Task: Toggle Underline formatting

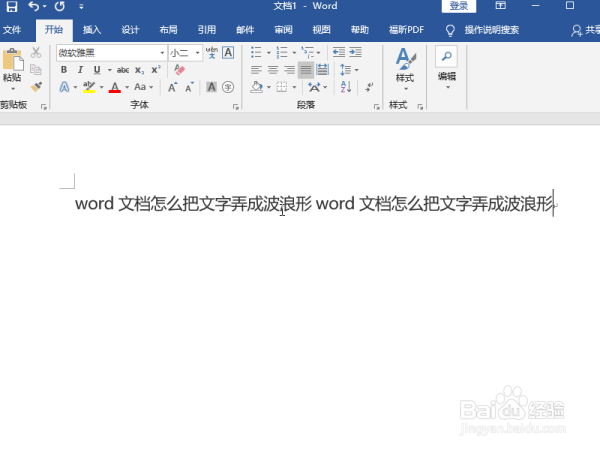Action: pyautogui.click(x=97, y=70)
